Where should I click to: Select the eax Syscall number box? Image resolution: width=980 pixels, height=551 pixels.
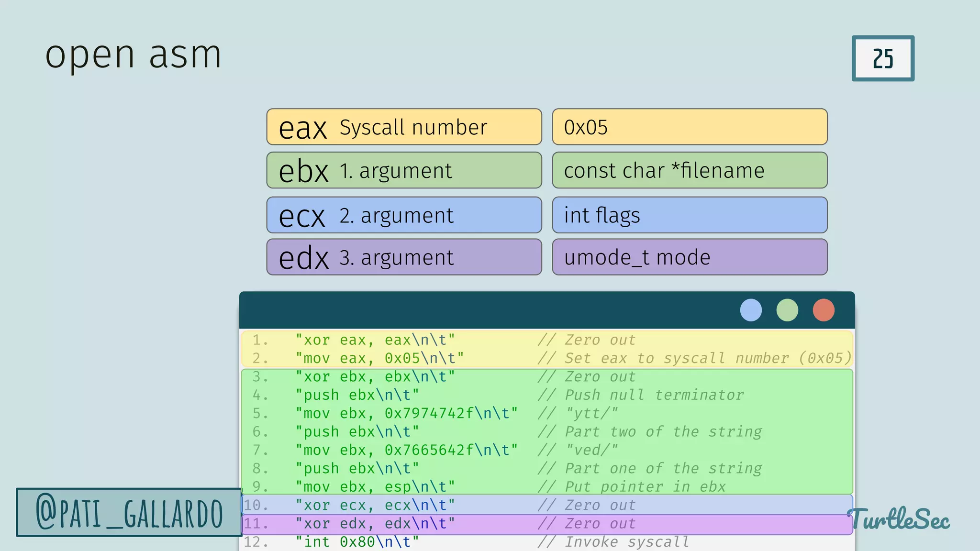[404, 127]
